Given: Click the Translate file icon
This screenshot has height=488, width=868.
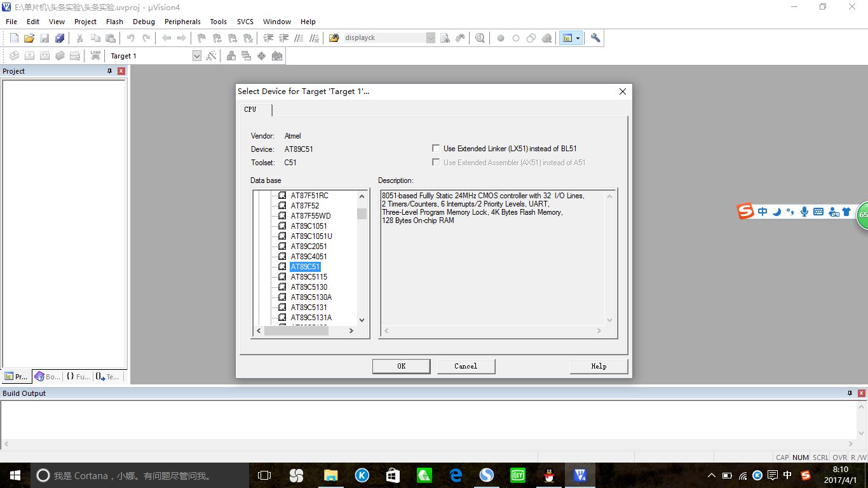Looking at the screenshot, I should click(14, 56).
